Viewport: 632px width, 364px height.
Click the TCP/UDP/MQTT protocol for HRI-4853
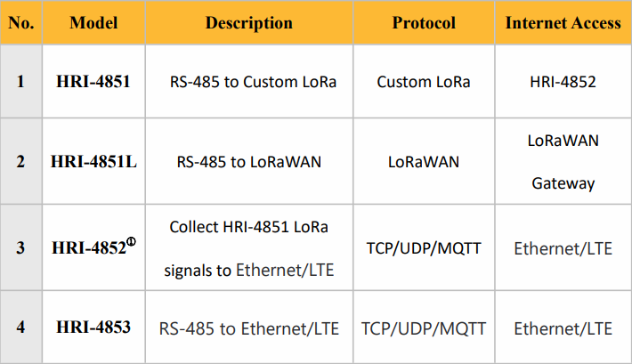(424, 328)
